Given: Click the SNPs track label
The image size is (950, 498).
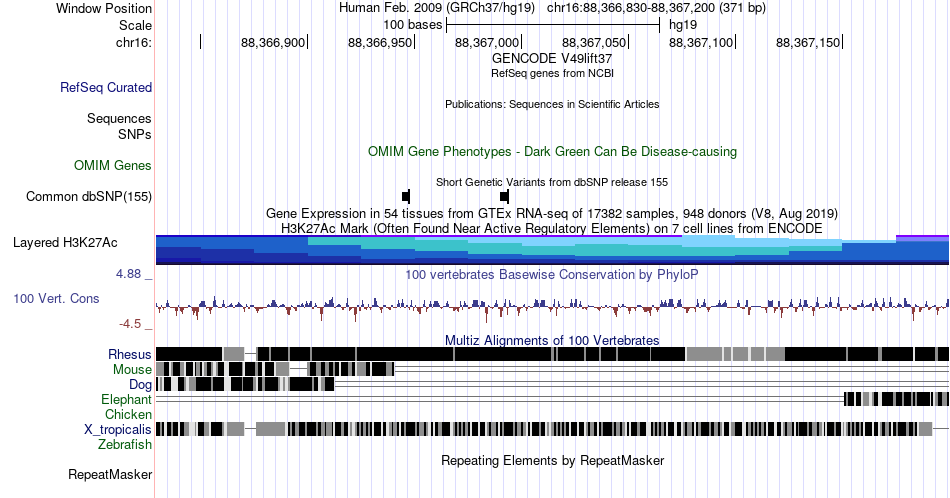Looking at the screenshot, I should coord(135,134).
